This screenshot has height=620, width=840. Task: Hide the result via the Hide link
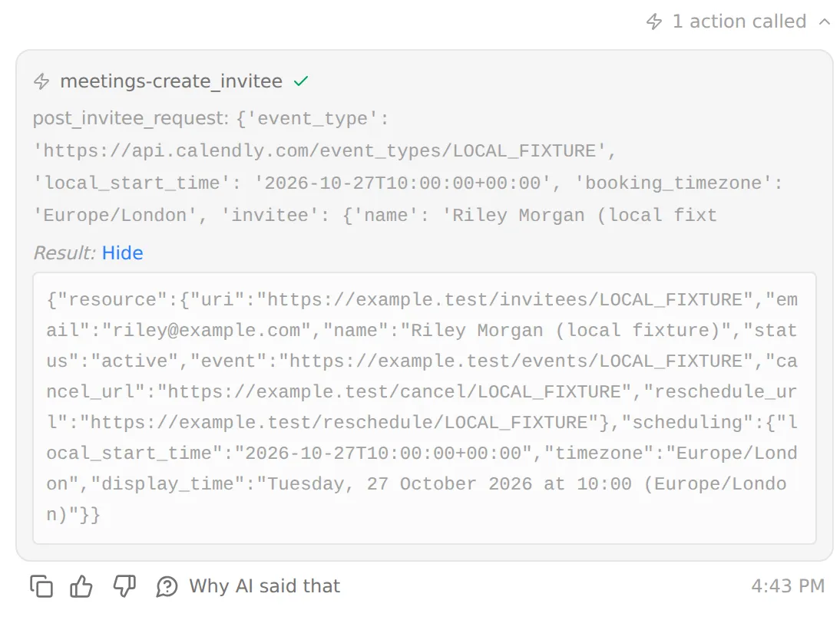123,252
